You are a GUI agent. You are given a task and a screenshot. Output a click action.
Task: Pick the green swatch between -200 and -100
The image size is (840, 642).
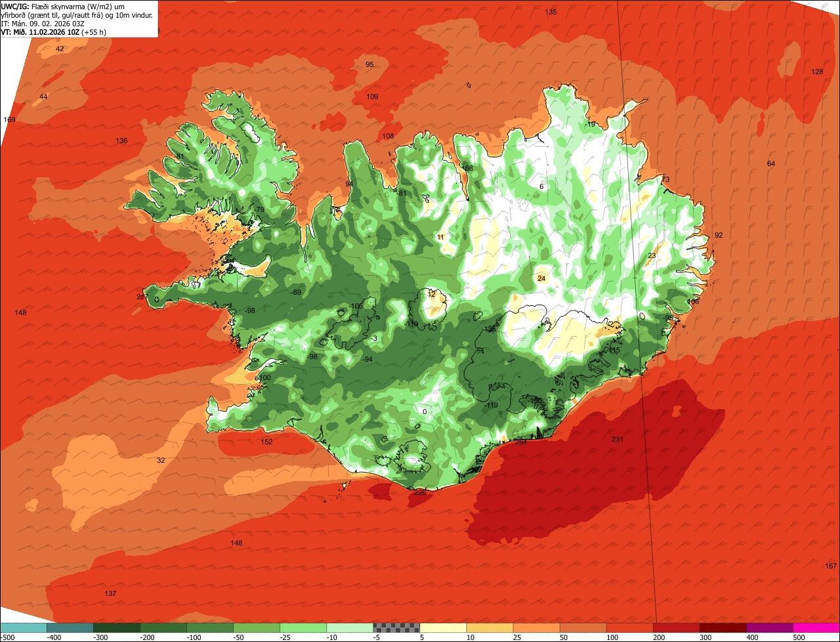coord(163,628)
